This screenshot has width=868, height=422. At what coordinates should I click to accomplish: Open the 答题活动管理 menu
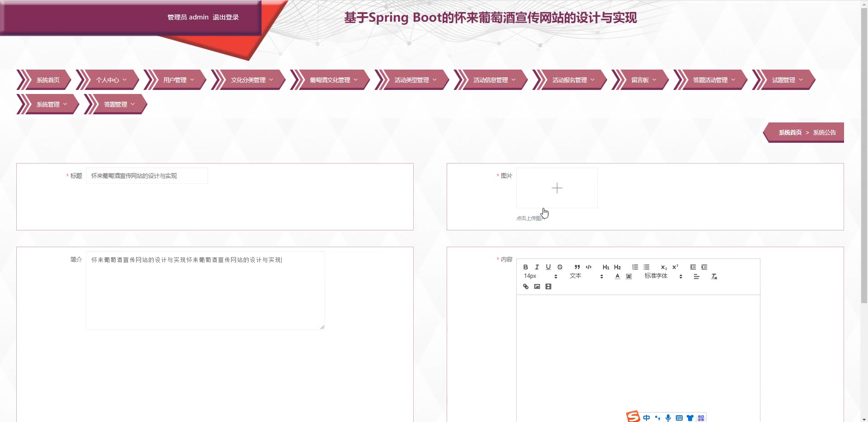[710, 80]
